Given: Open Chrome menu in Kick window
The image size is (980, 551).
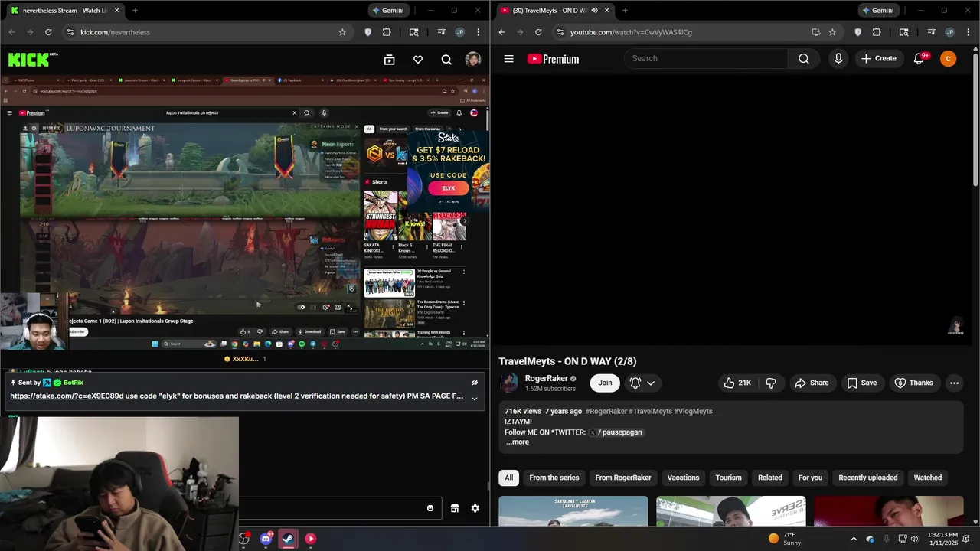Looking at the screenshot, I should 479,32.
